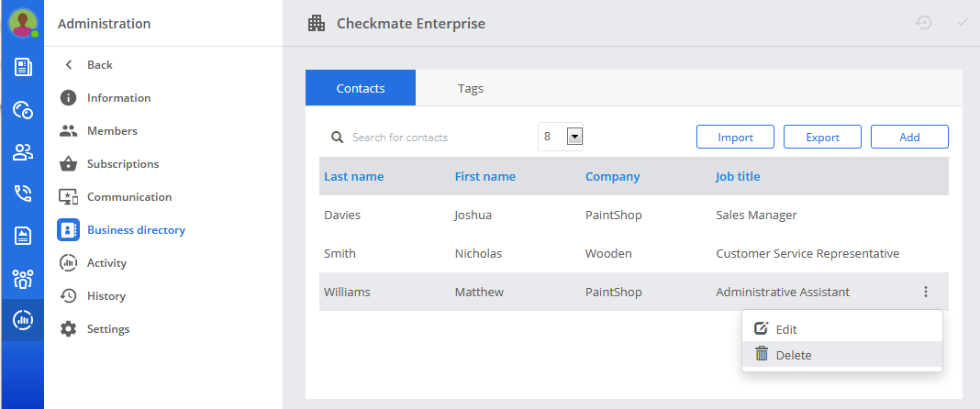The height and width of the screenshot is (409, 980).
Task: Click the Members people icon
Action: tap(68, 131)
